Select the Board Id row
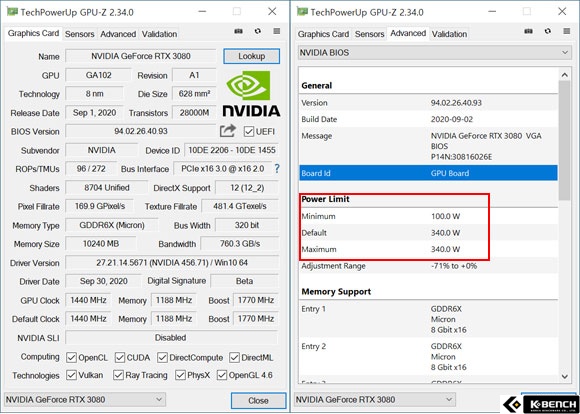The image size is (580, 414). tap(428, 173)
